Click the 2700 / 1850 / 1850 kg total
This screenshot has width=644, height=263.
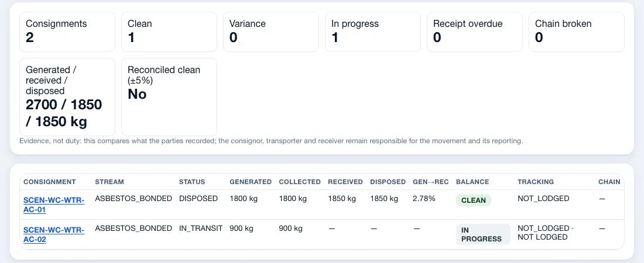[64, 113]
